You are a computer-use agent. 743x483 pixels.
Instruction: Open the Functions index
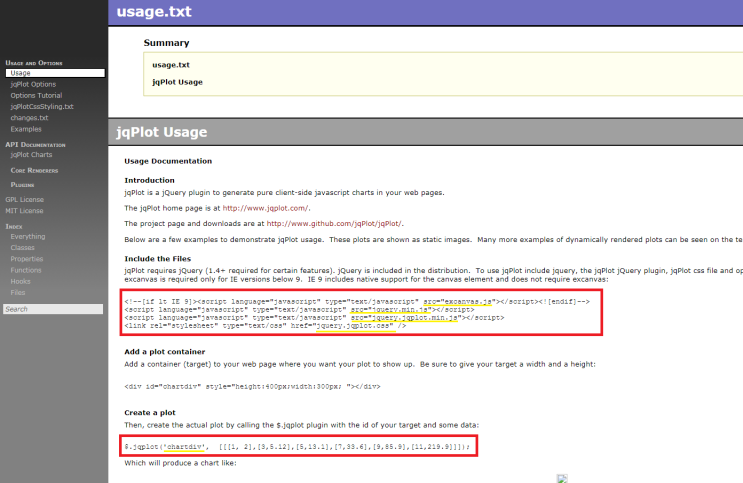[26, 270]
